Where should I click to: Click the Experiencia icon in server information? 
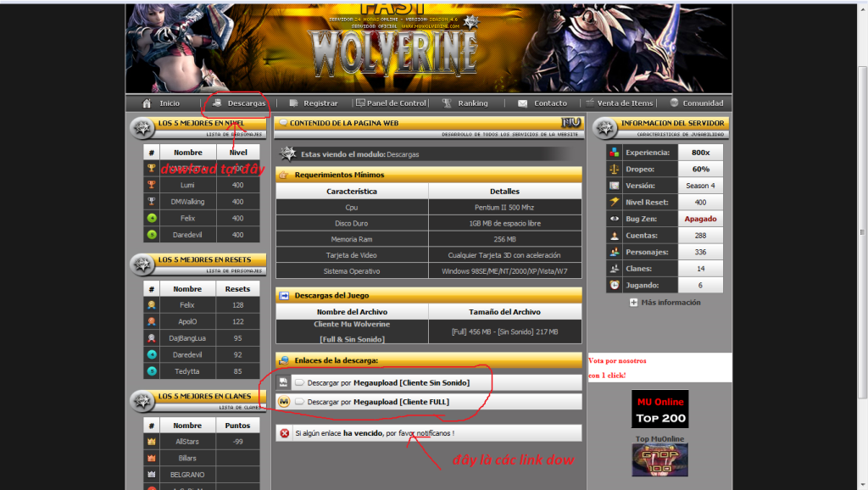coord(615,153)
